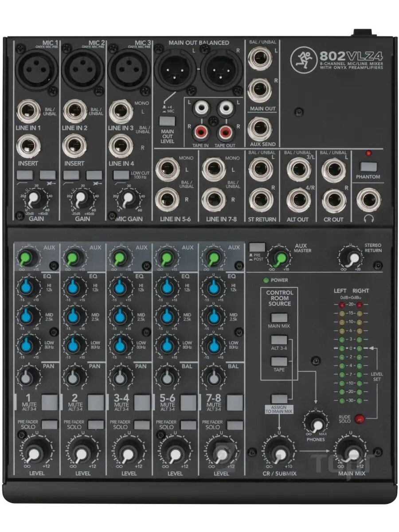This screenshot has height=532, width=399.
Task: Click the headphones output jack
Action: [369, 200]
